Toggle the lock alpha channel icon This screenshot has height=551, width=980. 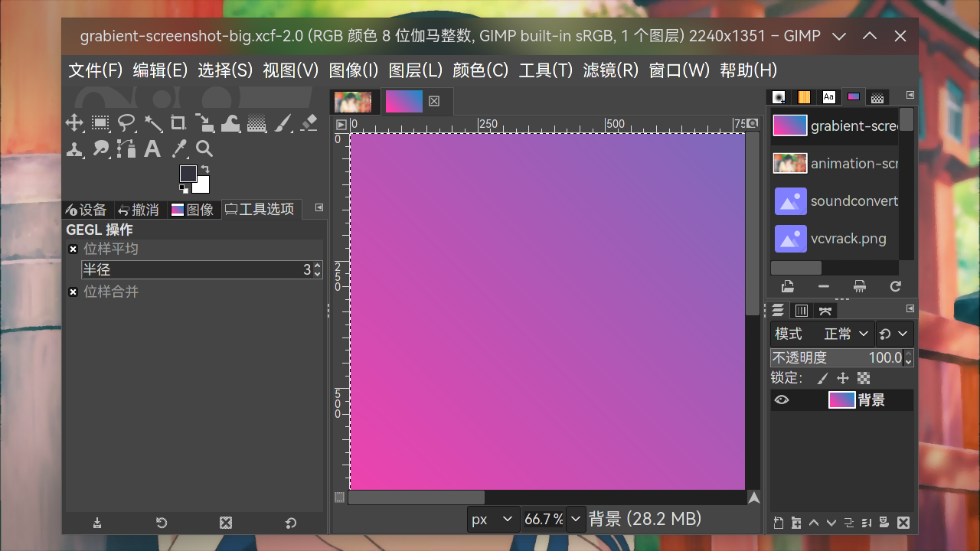click(x=864, y=378)
